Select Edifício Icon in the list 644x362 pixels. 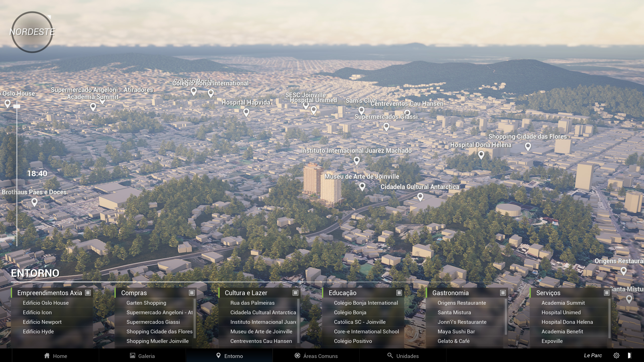52,312
